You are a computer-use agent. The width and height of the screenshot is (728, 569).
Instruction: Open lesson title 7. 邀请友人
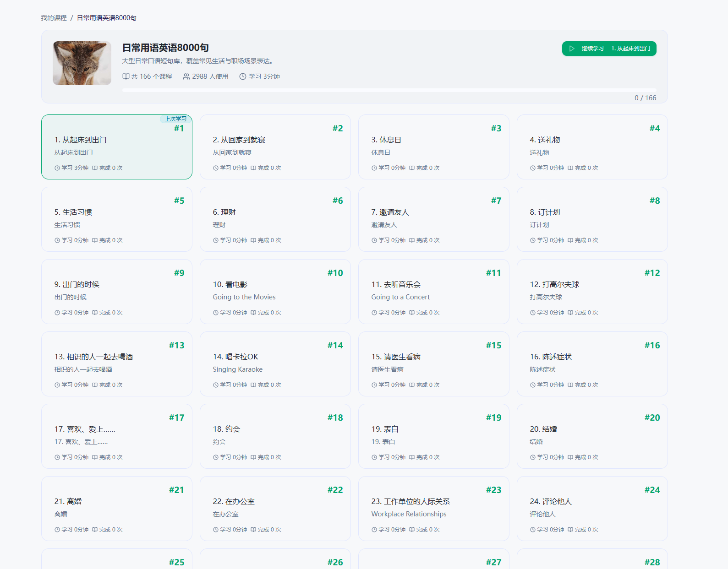click(x=390, y=212)
